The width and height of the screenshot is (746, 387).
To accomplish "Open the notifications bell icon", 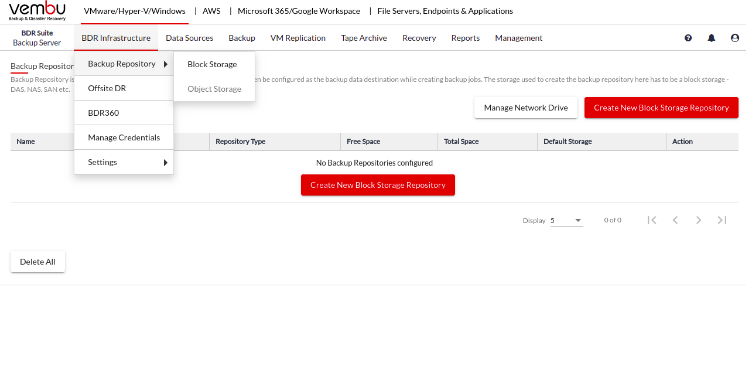I will (711, 38).
